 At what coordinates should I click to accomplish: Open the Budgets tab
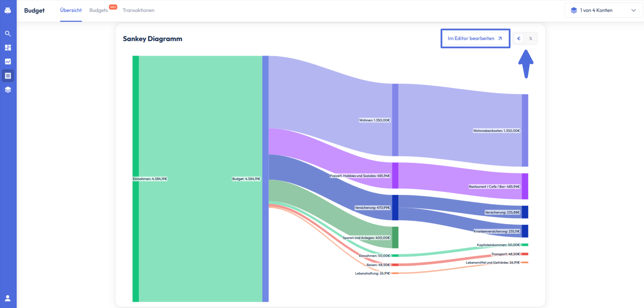click(x=98, y=11)
